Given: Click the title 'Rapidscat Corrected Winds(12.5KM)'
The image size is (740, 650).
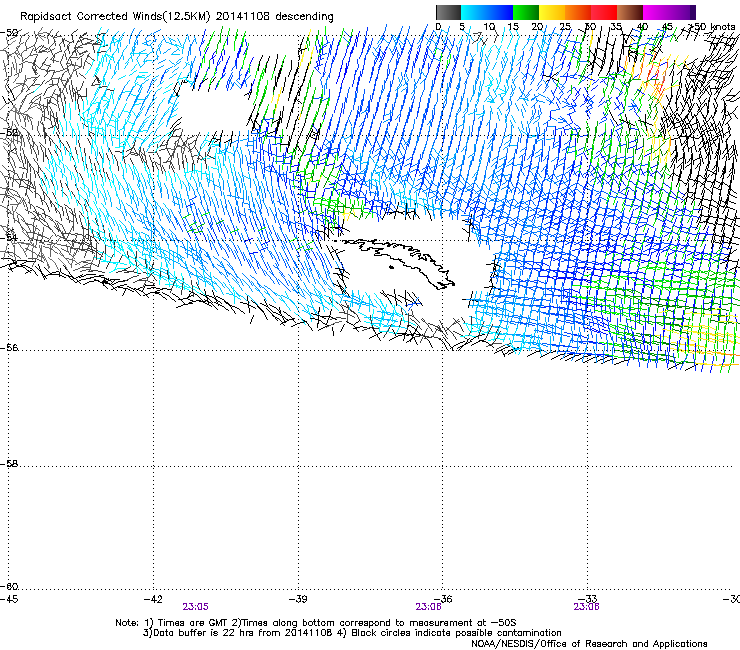Looking at the screenshot, I should pos(115,17).
